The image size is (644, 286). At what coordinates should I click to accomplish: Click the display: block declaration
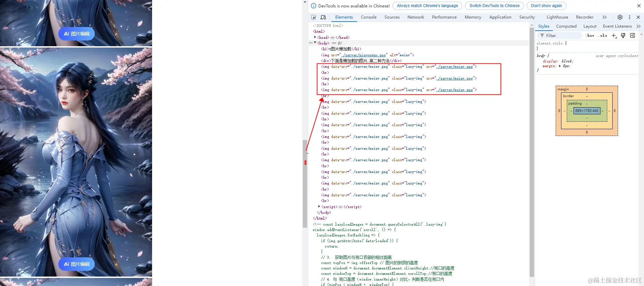pos(558,61)
